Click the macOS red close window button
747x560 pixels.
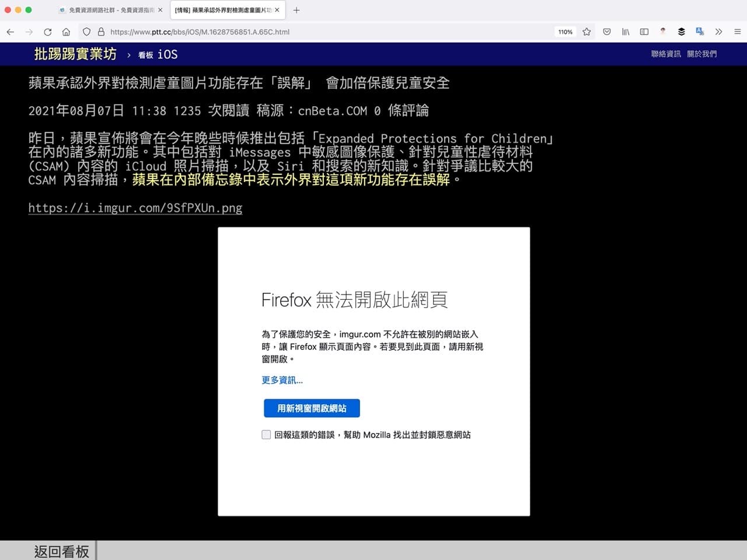click(8, 10)
